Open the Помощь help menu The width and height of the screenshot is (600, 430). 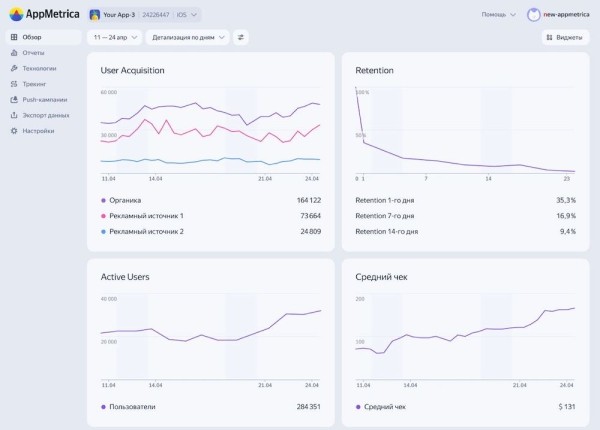[x=499, y=15]
